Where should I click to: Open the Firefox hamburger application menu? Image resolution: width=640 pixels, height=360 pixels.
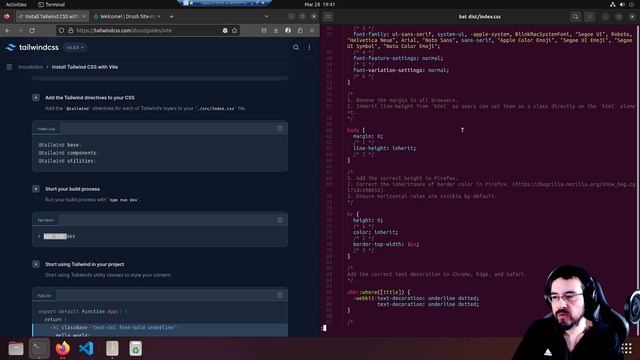tap(312, 31)
